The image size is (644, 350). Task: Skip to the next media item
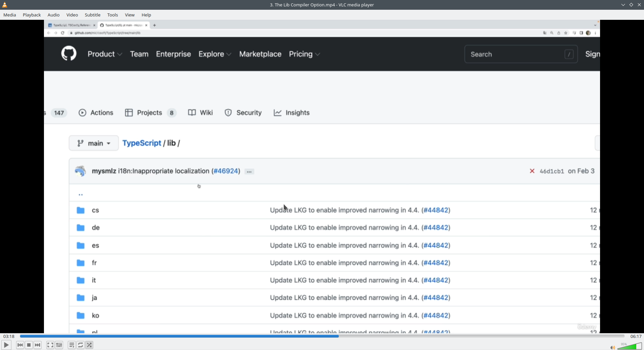(x=38, y=345)
